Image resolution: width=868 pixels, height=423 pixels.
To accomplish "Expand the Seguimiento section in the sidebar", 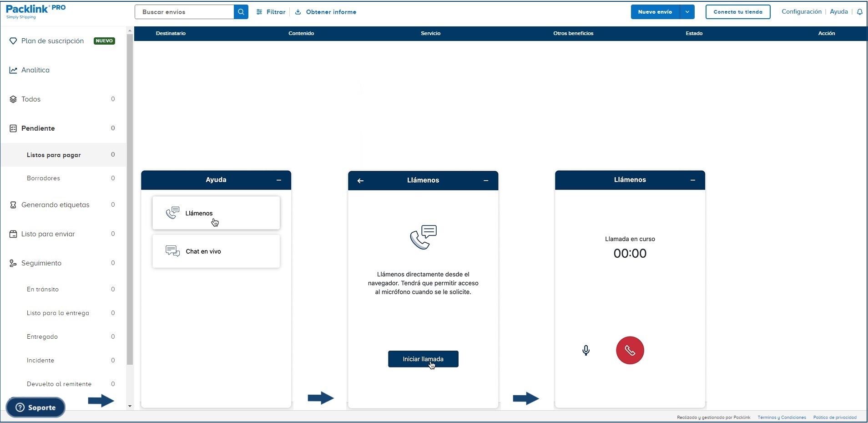I will tap(41, 263).
